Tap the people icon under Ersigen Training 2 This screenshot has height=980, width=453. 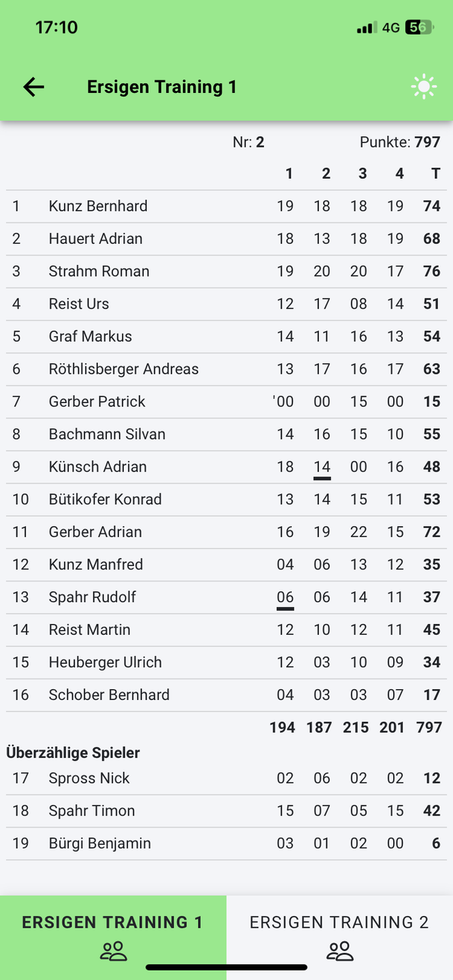(339, 951)
